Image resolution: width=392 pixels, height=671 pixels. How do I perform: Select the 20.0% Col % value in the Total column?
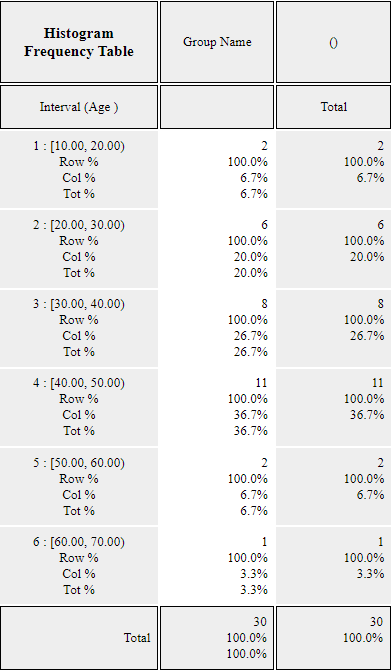pos(367,256)
